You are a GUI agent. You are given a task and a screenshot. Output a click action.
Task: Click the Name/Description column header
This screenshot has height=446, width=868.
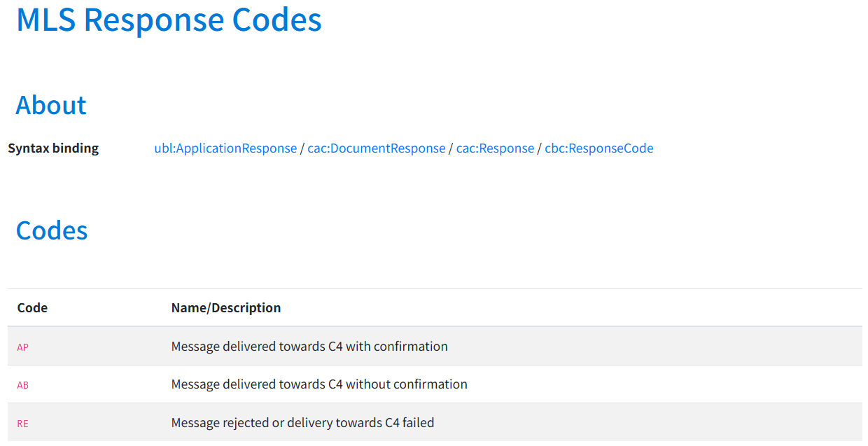(226, 308)
